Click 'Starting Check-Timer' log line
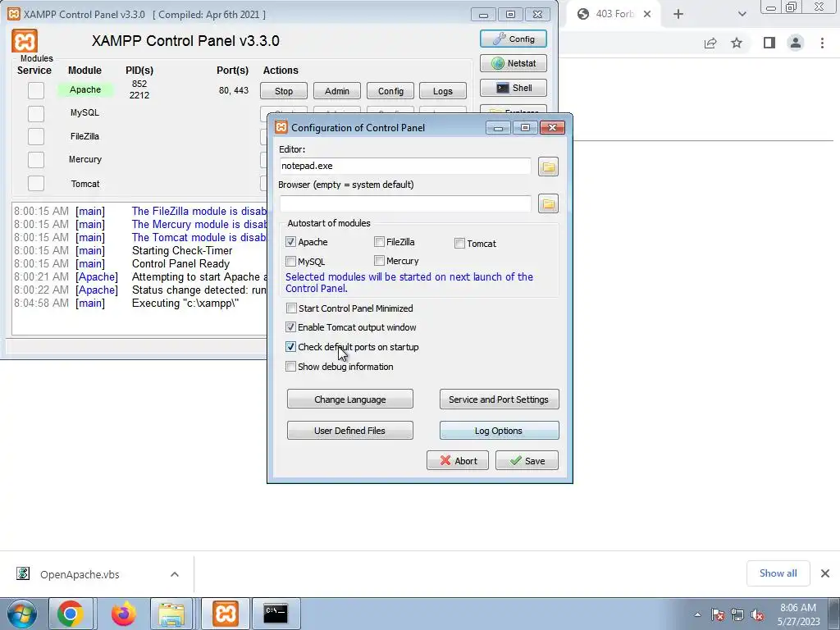The height and width of the screenshot is (630, 840). click(x=182, y=251)
